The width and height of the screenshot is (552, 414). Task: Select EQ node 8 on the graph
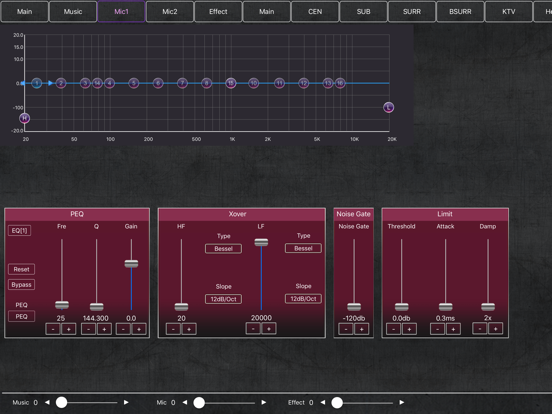click(x=207, y=83)
